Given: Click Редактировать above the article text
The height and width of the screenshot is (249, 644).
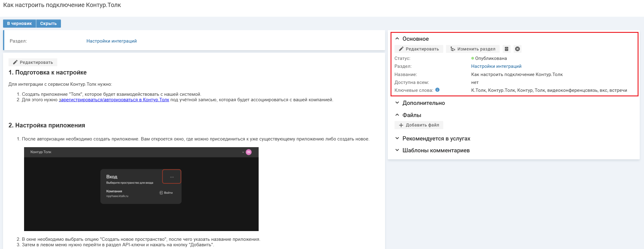Looking at the screenshot, I should tap(33, 62).
